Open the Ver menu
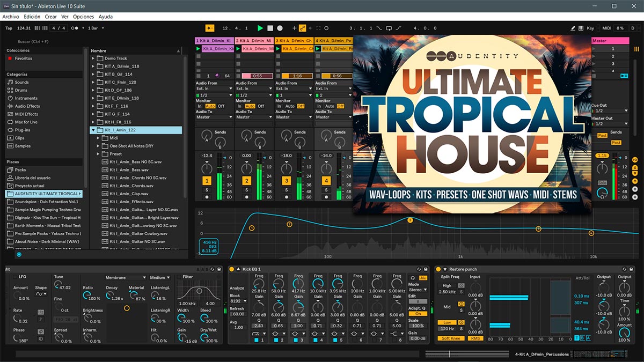 point(65,17)
